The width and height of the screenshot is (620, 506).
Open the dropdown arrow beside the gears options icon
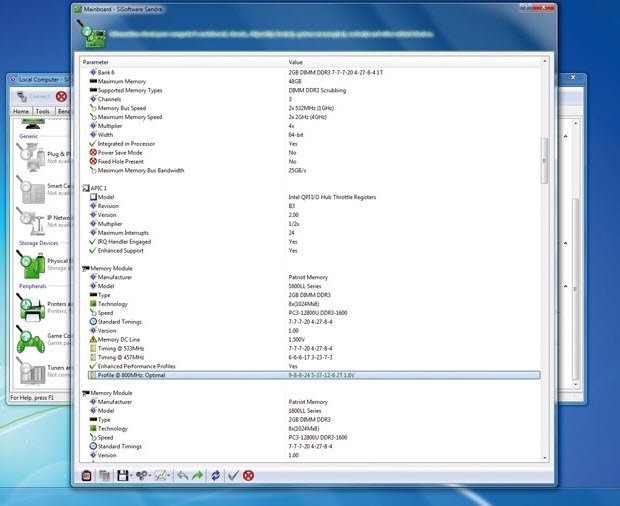click(151, 476)
